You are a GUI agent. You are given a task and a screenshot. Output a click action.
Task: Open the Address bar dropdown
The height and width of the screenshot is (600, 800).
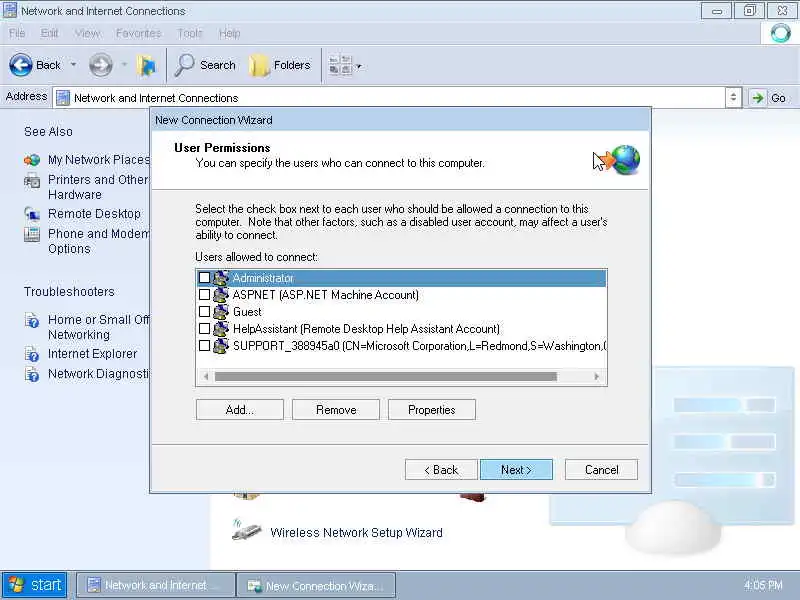coord(733,97)
